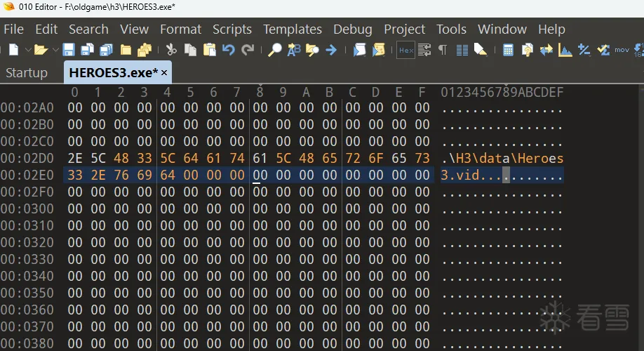Toggle the pilcrow show whitespace icon
This screenshot has height=351, width=644.
(x=443, y=50)
